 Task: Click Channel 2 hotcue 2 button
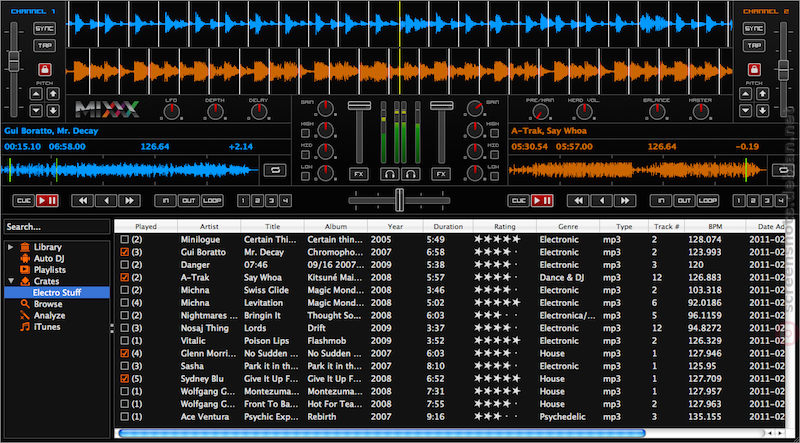coord(753,201)
